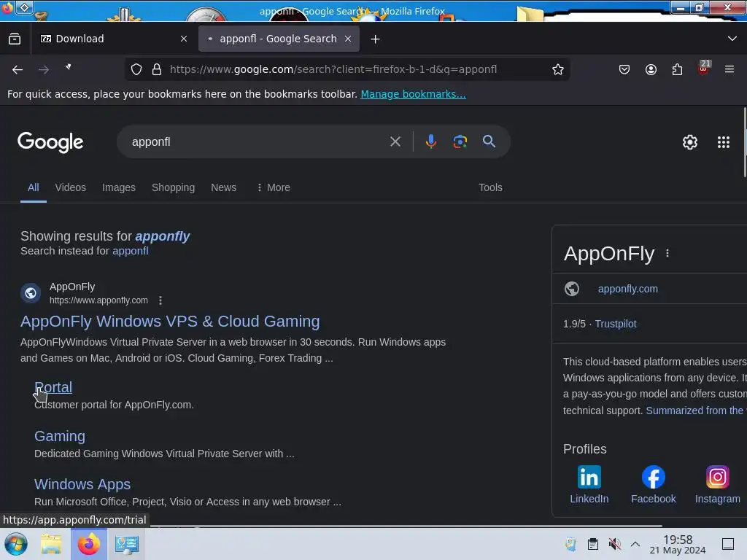747x560 pixels.
Task: Open Summarized from the source link
Action: (696, 411)
